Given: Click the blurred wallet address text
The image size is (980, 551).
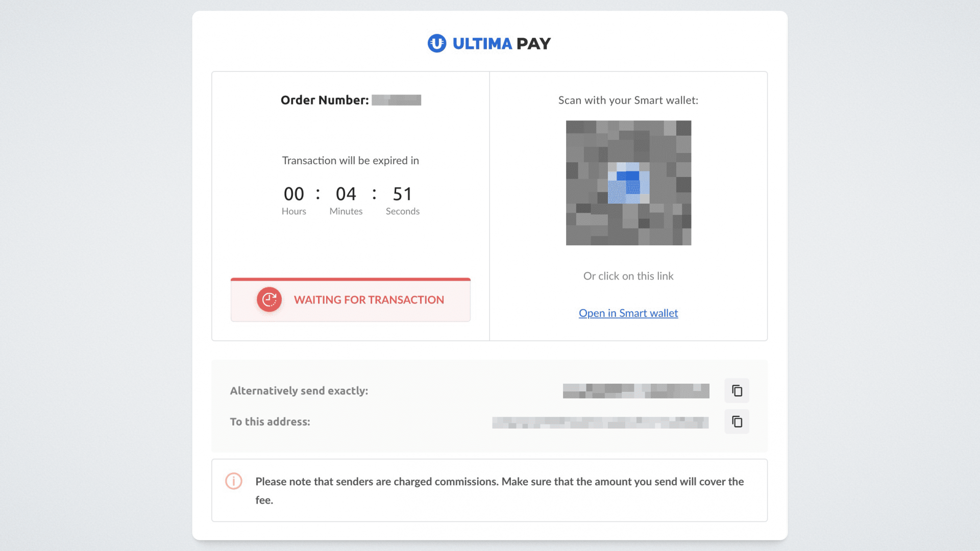Looking at the screenshot, I should tap(600, 422).
